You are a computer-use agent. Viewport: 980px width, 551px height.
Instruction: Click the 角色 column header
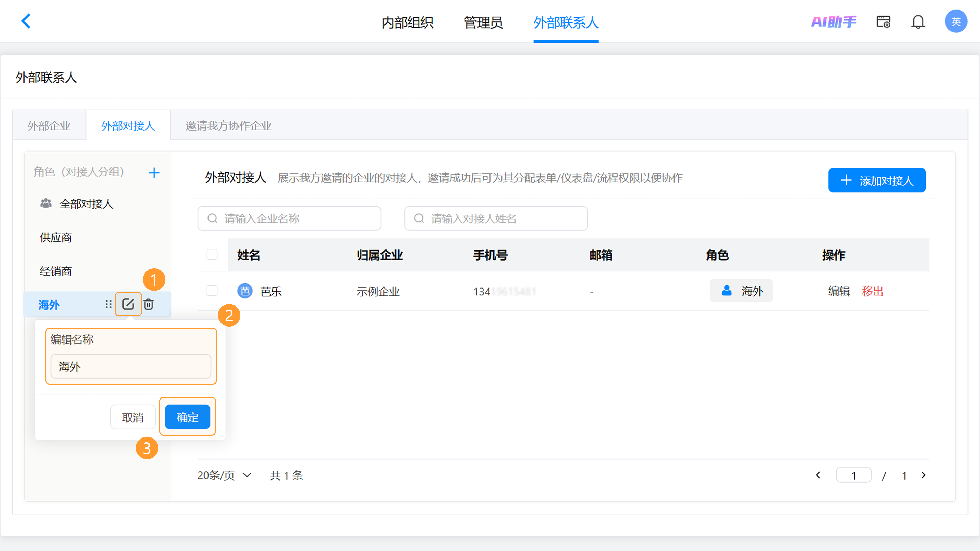tap(717, 255)
